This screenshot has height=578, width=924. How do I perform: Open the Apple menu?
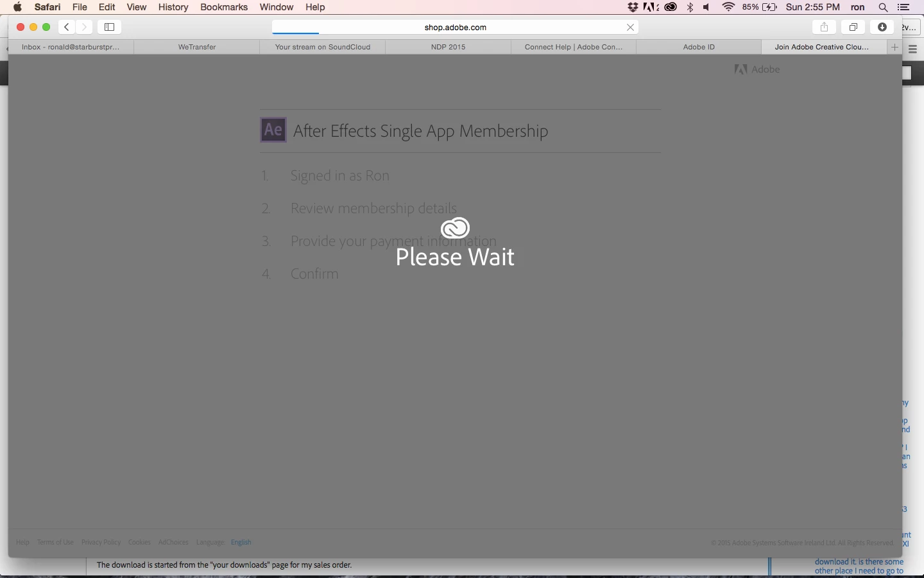18,7
